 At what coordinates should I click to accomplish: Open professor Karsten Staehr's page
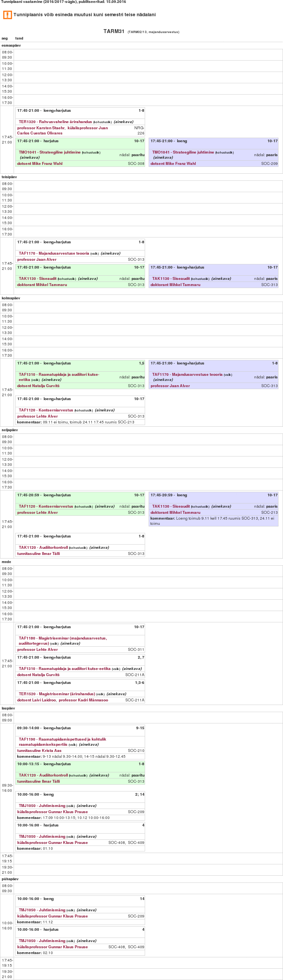pyautogui.click(x=41, y=128)
